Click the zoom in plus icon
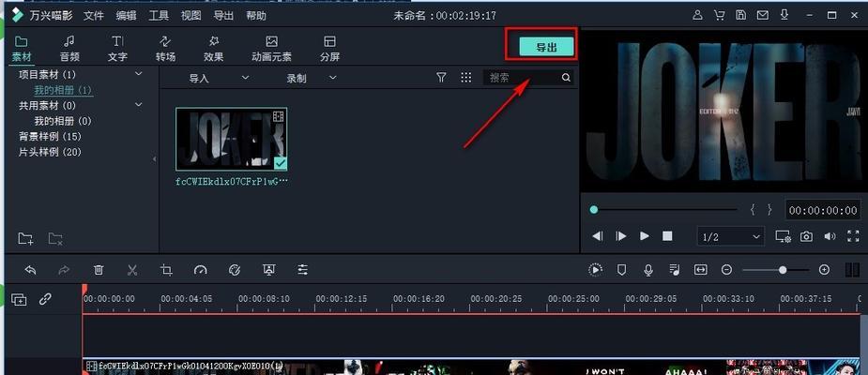 824,269
